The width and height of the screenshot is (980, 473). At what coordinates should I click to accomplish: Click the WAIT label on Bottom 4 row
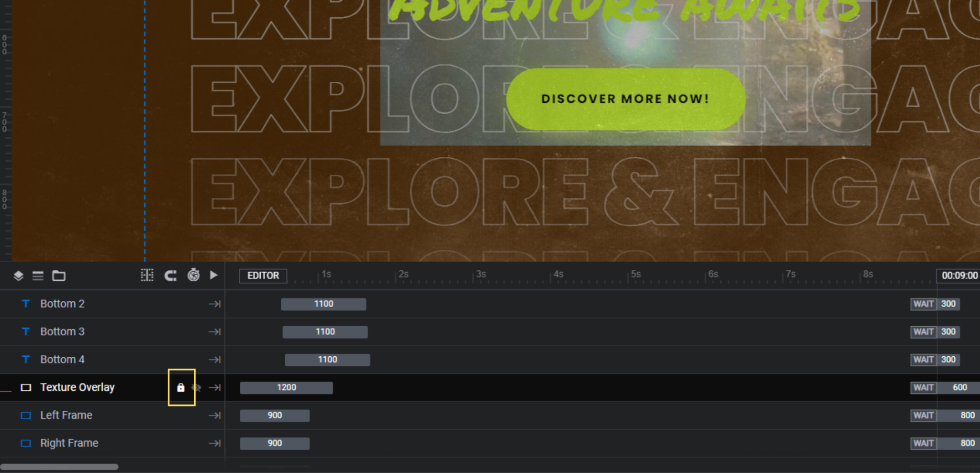coord(923,359)
